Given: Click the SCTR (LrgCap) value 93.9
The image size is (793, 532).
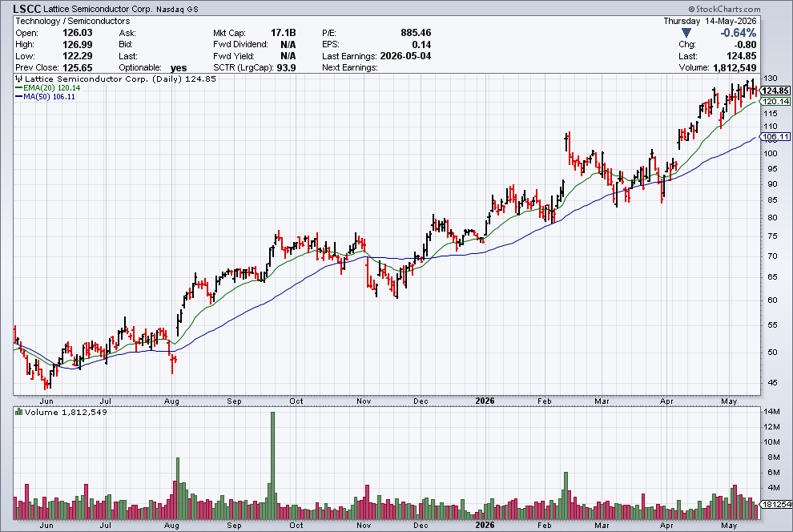Looking at the screenshot, I should pyautogui.click(x=286, y=68).
